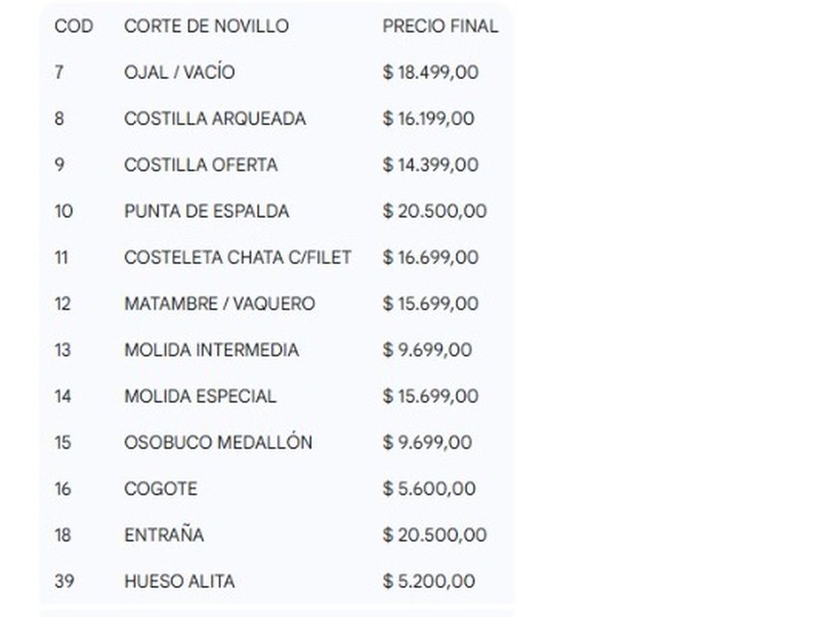
Task: Click the PUNTA DE ESPALDA cut name
Action: click(x=206, y=212)
